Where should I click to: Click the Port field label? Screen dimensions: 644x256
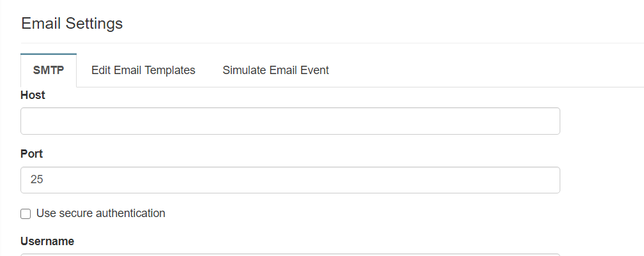(31, 154)
